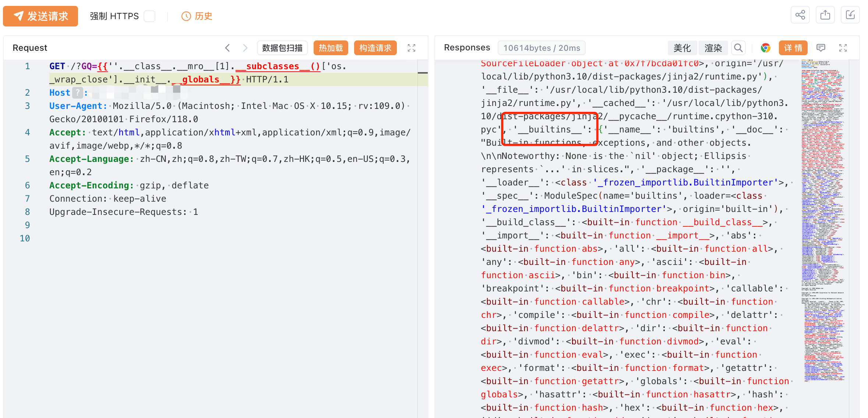Viewport: 868px width, 418px height.
Task: Click the Responses panel title
Action: [467, 48]
